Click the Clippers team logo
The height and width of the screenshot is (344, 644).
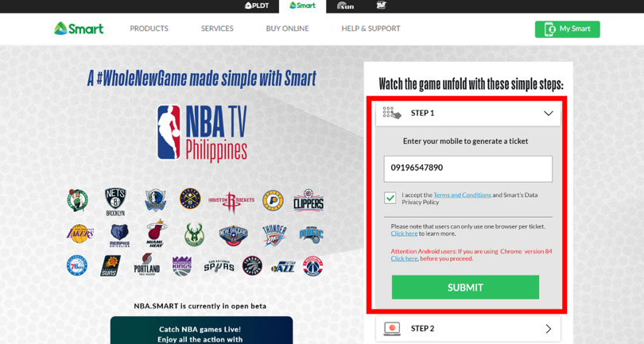[x=308, y=200]
